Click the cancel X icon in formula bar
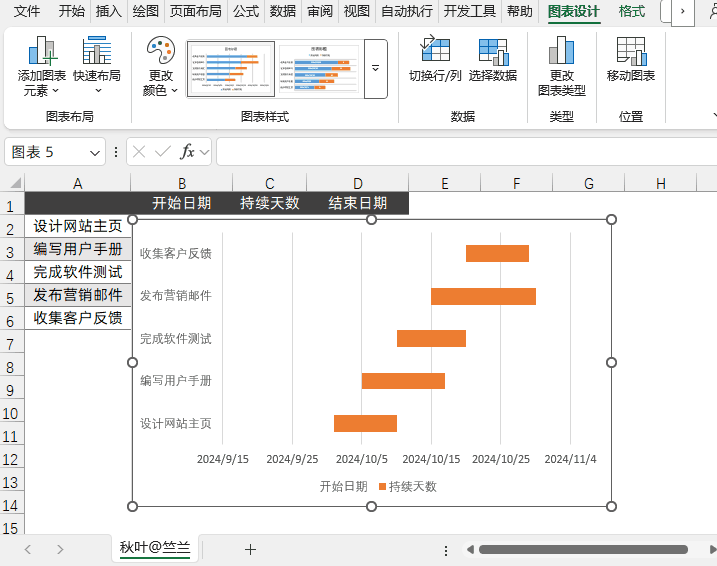The height and width of the screenshot is (566, 717). coord(139,152)
